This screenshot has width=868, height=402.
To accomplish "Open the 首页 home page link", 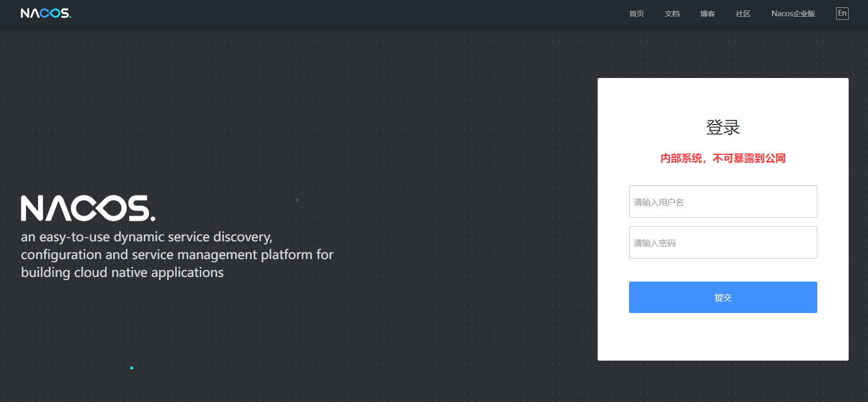I will pos(636,14).
